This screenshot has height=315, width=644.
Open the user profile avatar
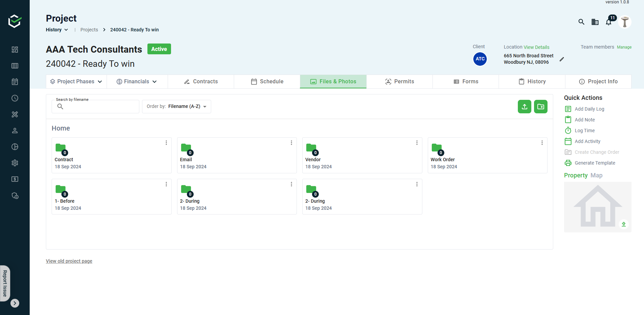(625, 22)
